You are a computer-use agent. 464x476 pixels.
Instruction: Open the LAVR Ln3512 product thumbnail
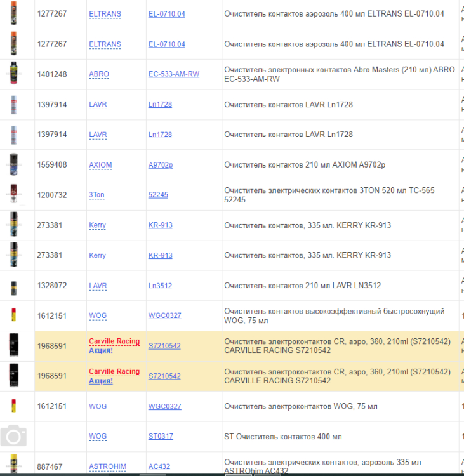13,286
